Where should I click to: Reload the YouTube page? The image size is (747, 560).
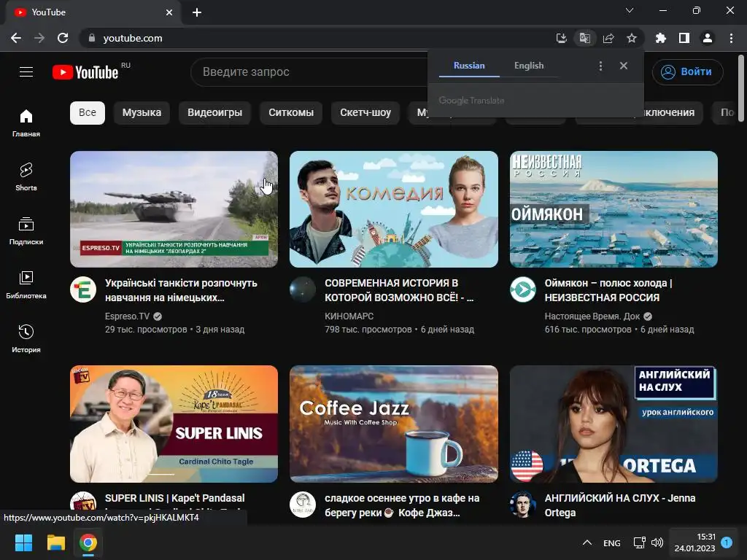(x=63, y=38)
